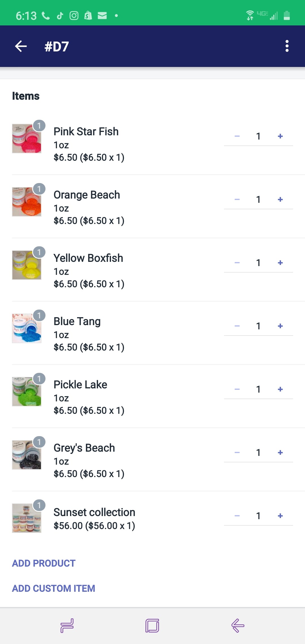Tap the Instagram notification icon
The width and height of the screenshot is (305, 644).
(74, 16)
